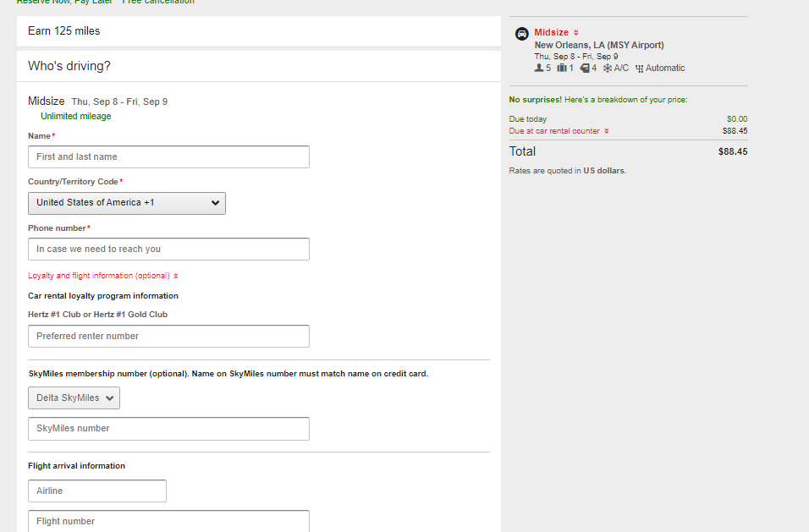The image size is (809, 532).
Task: Click the 'Thu, Sep 8 - Fri, Sep 9' dates in summary
Action: coord(576,57)
